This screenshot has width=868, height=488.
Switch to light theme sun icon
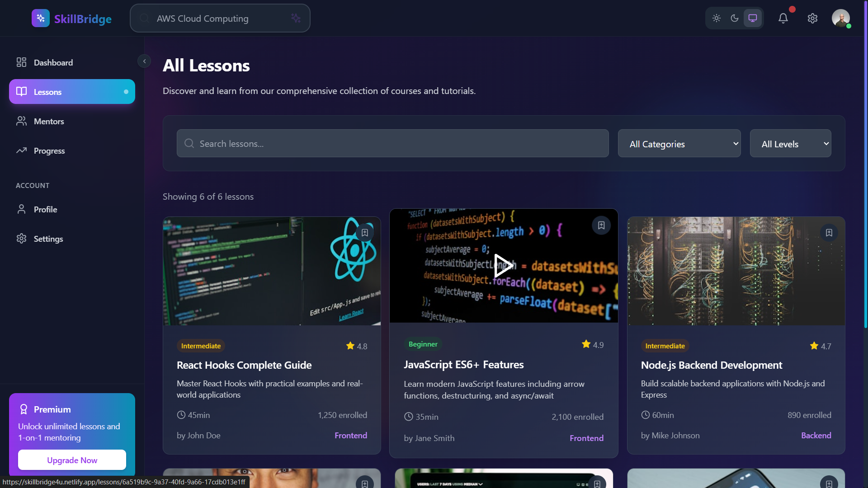717,18
